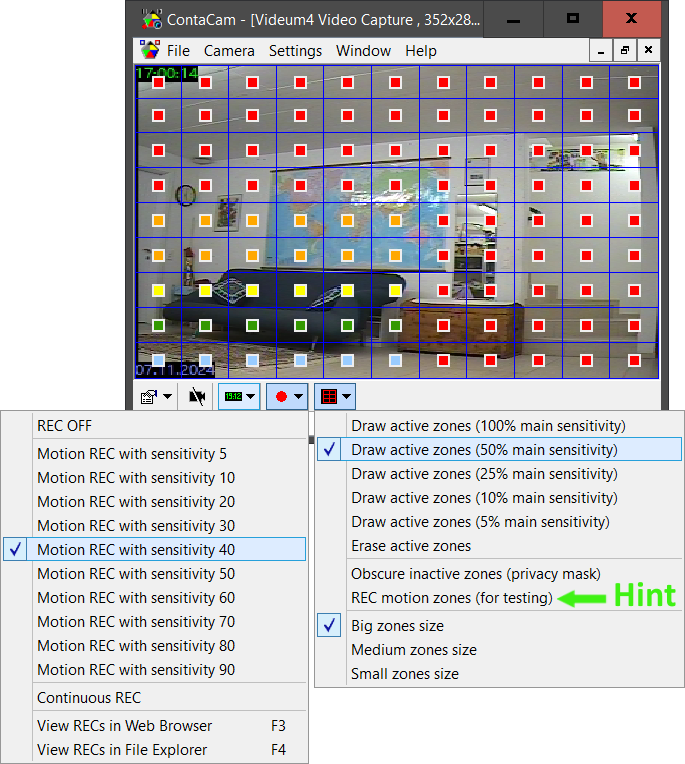Click checked Draw active zones 50% sensitivity
Viewport: 685px width, 764px height.
tap(499, 450)
